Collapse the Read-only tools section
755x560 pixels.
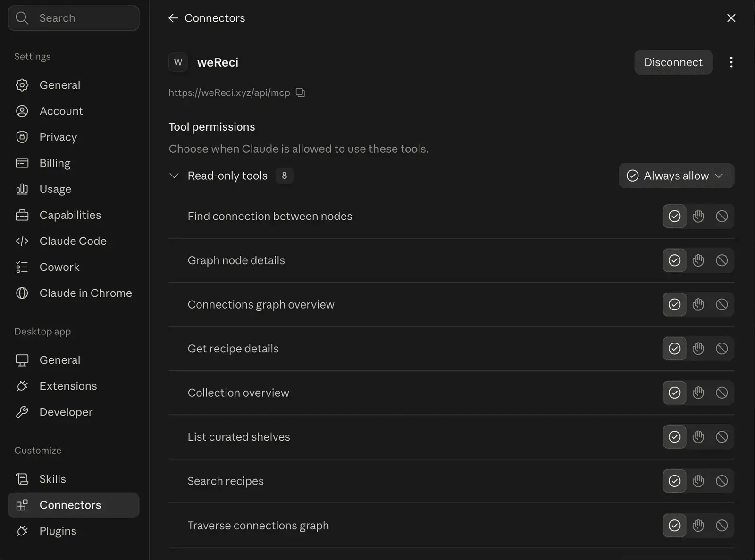[174, 176]
